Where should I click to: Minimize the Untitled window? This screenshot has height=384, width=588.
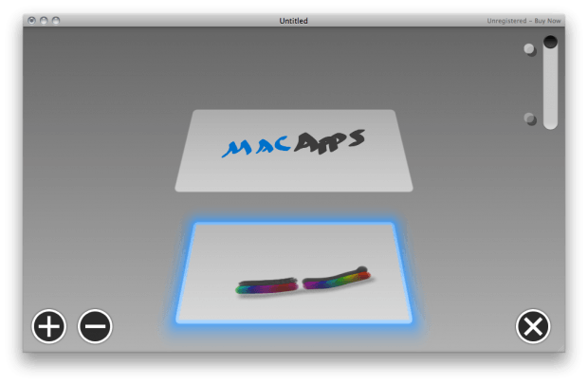click(x=44, y=20)
